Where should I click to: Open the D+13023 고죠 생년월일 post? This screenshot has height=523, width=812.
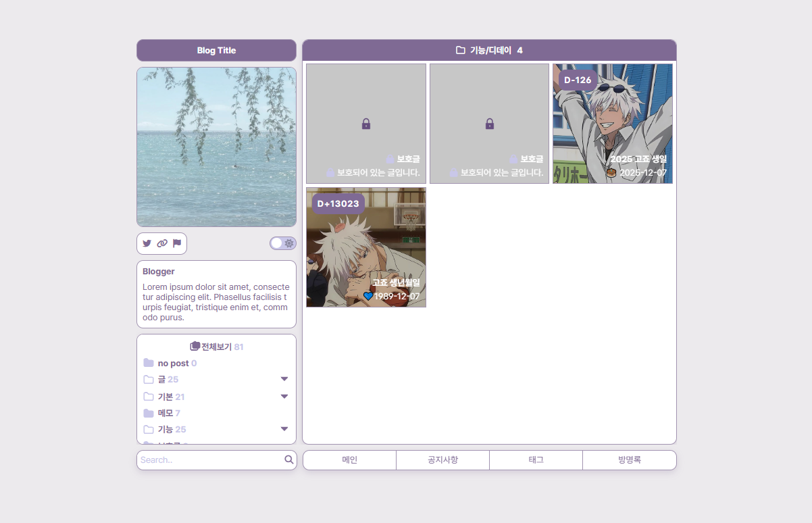coord(366,247)
